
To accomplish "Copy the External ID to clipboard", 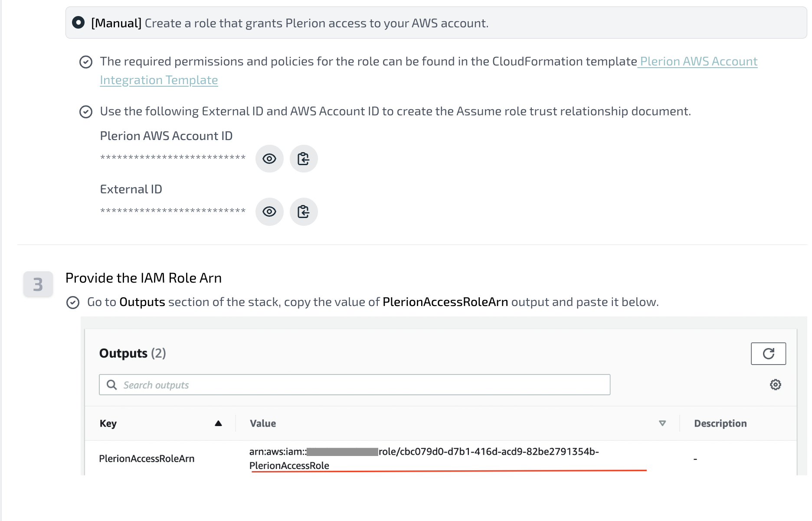I will (304, 212).
